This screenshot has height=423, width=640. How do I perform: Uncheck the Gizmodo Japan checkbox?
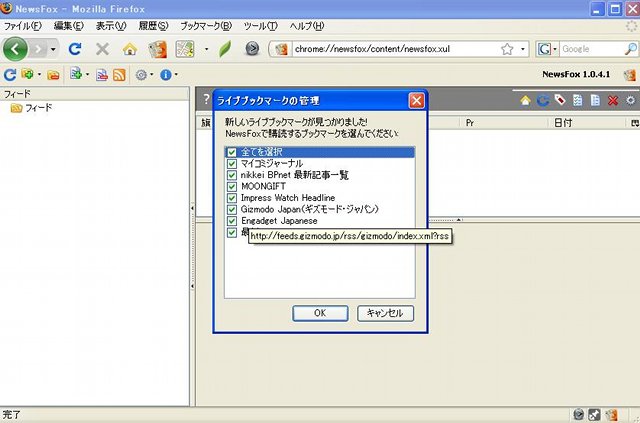(232, 209)
